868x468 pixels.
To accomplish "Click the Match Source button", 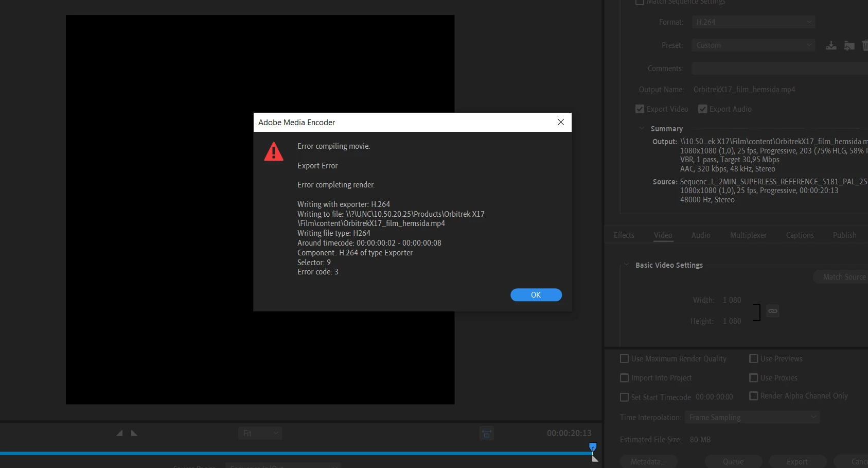I will point(841,277).
